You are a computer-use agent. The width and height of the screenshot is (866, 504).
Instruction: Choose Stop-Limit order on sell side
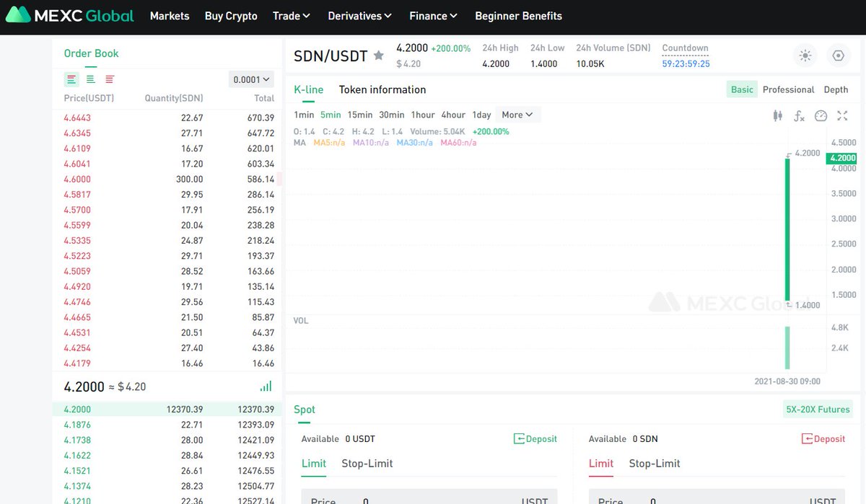point(655,464)
